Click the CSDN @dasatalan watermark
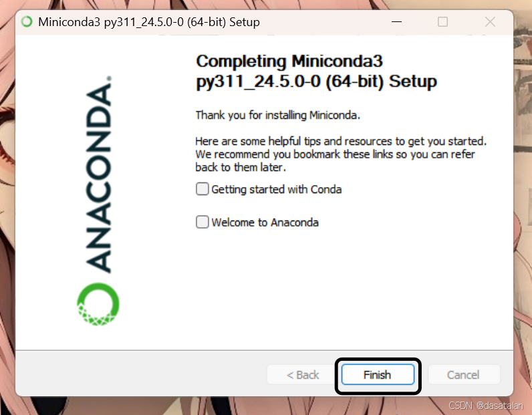Viewport: 532px width, 415px height. [485, 405]
